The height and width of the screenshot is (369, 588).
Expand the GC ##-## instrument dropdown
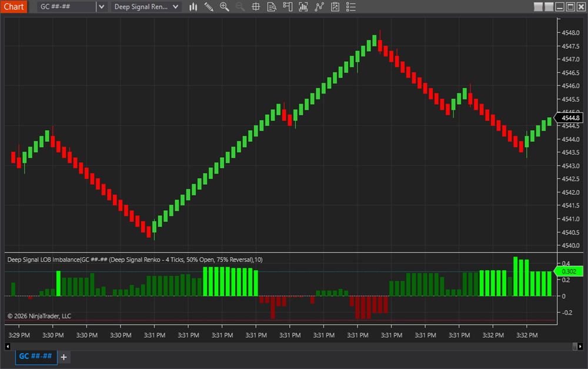[x=101, y=6]
